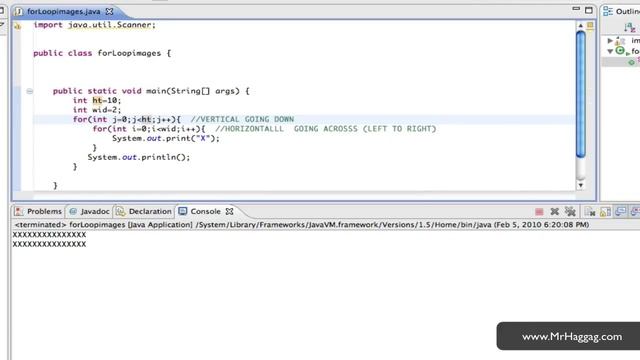Toggle the Scroll Lock console icon

605,211
